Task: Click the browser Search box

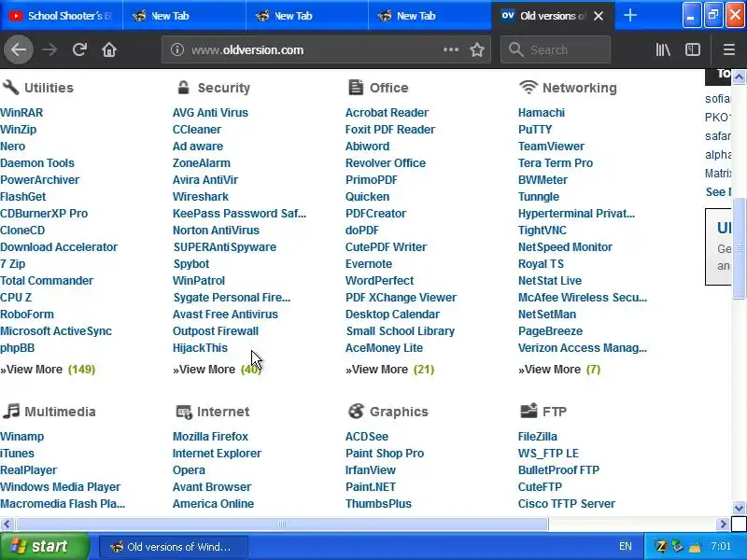Action: pyautogui.click(x=556, y=49)
